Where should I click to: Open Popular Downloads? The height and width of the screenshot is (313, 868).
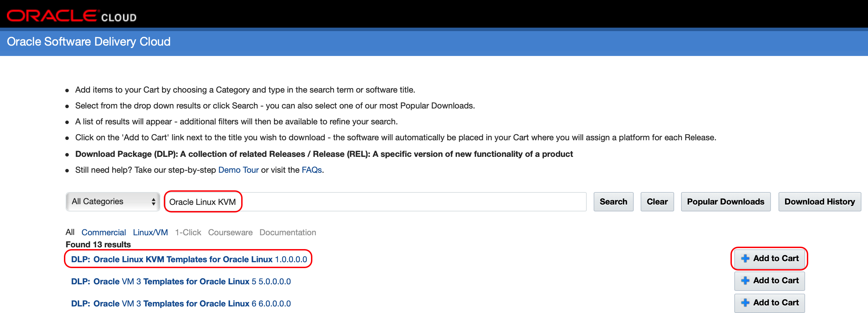click(725, 202)
